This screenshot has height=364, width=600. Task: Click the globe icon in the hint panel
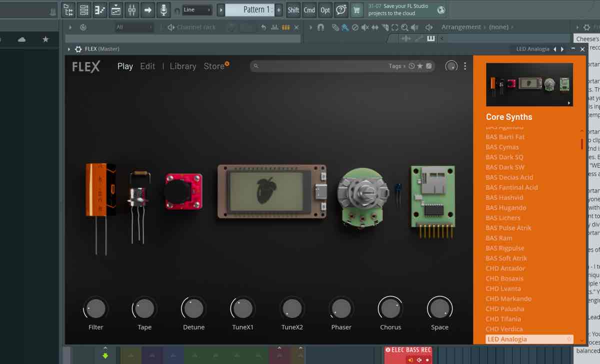441,9
